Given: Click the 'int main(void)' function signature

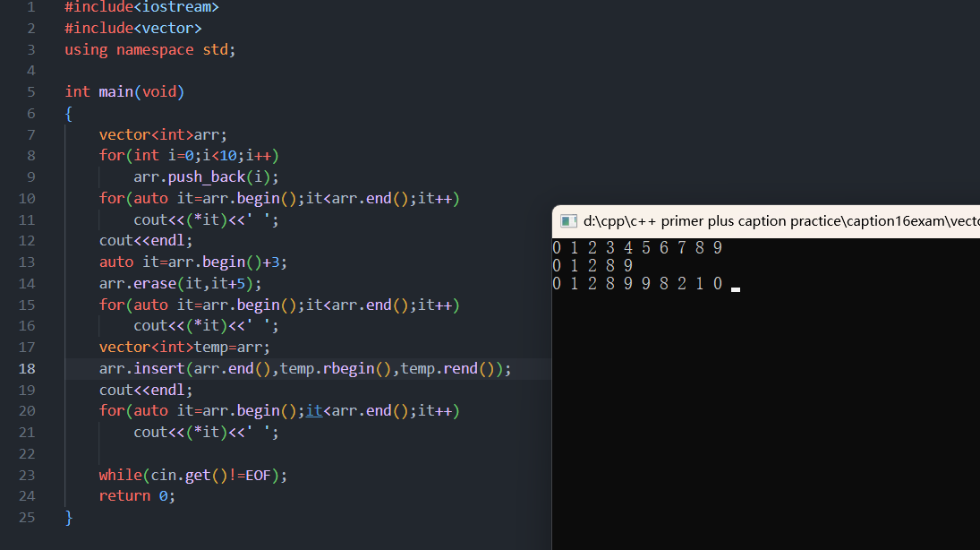Looking at the screenshot, I should pos(125,91).
